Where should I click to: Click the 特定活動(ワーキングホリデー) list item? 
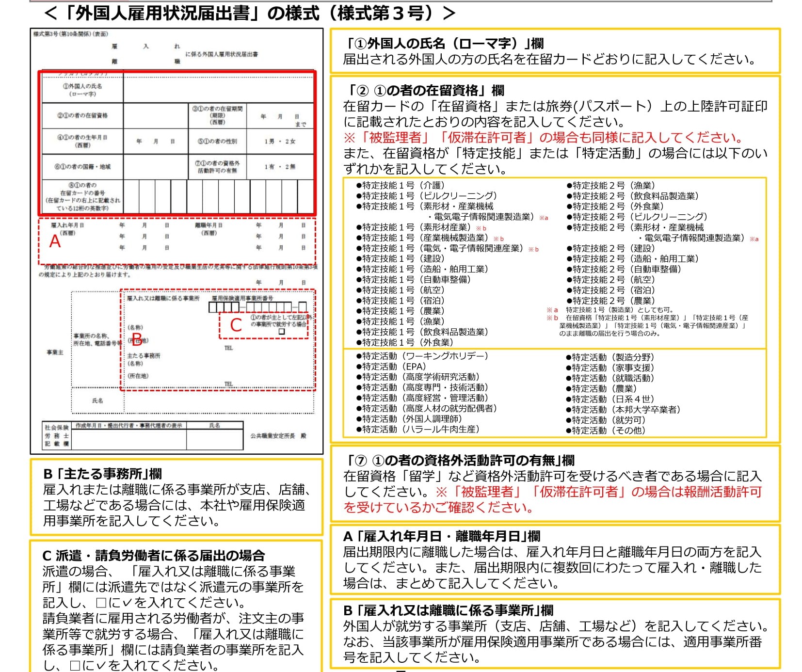coord(422,356)
